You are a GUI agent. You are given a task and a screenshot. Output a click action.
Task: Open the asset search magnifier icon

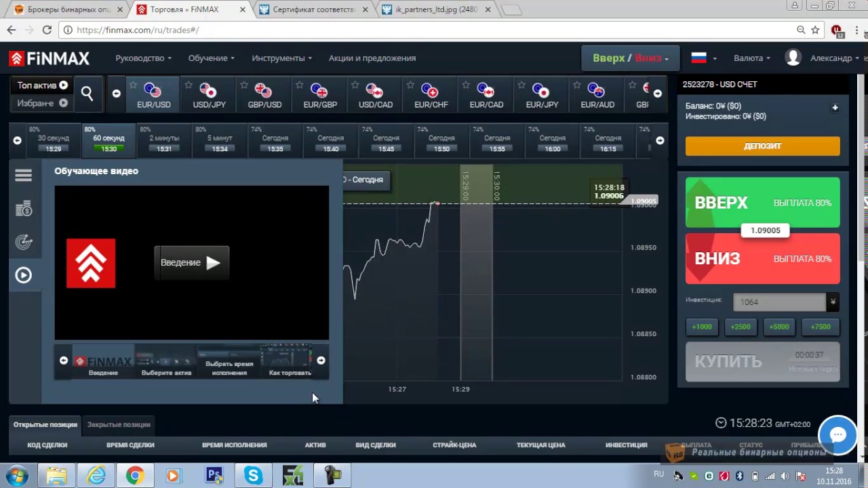[87, 94]
